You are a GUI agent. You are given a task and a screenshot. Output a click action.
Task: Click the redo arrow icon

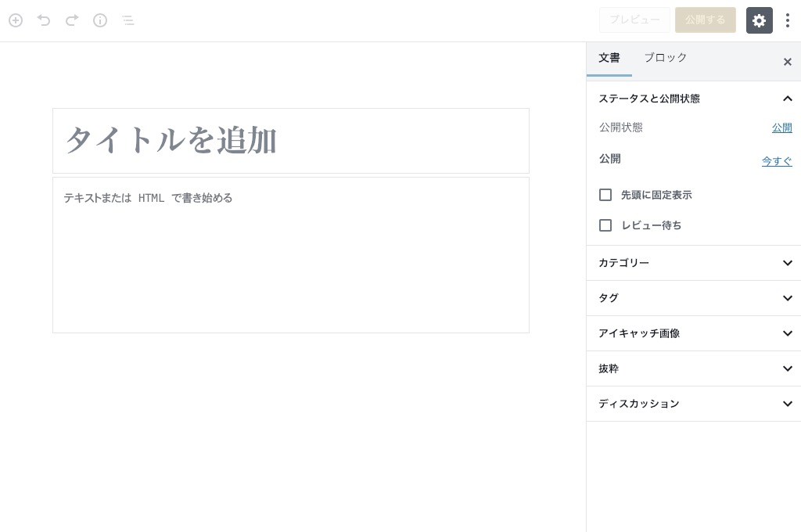click(x=72, y=20)
